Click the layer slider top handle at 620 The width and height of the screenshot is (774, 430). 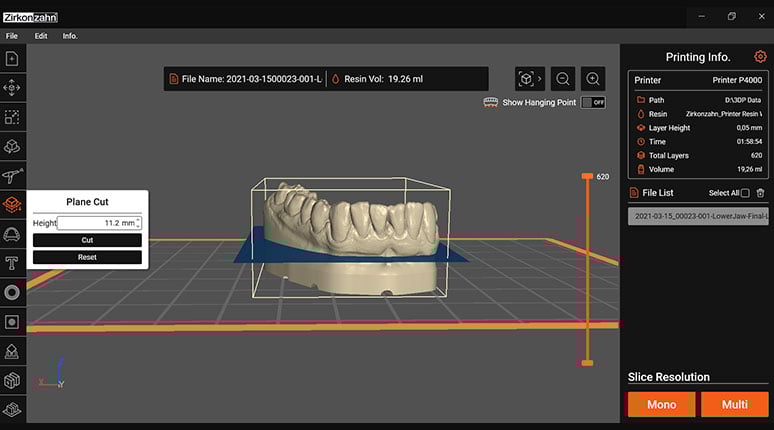point(588,177)
